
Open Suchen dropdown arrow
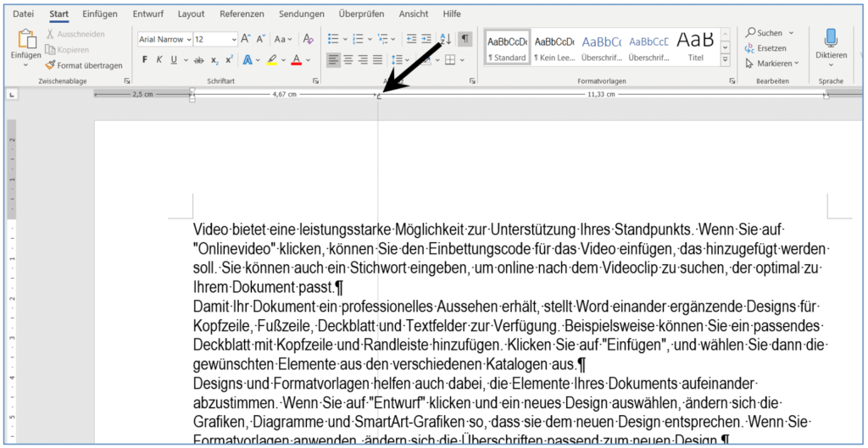[791, 33]
